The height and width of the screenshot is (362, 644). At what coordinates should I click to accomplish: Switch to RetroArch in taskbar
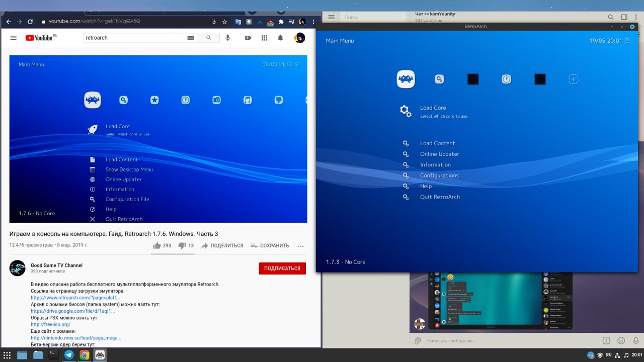[x=100, y=355]
